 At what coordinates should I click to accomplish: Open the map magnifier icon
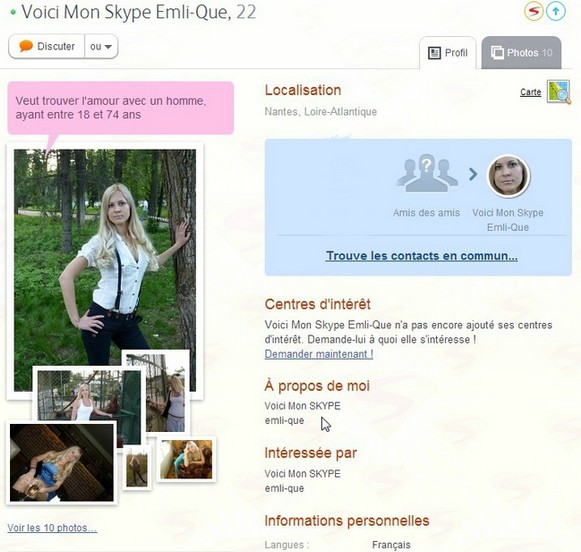coord(558,92)
